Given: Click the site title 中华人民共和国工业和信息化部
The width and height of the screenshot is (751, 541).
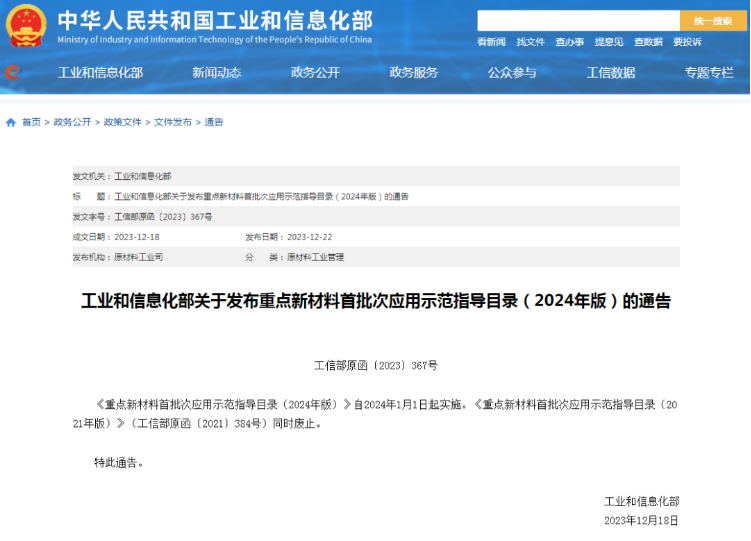Looking at the screenshot, I should 215,21.
